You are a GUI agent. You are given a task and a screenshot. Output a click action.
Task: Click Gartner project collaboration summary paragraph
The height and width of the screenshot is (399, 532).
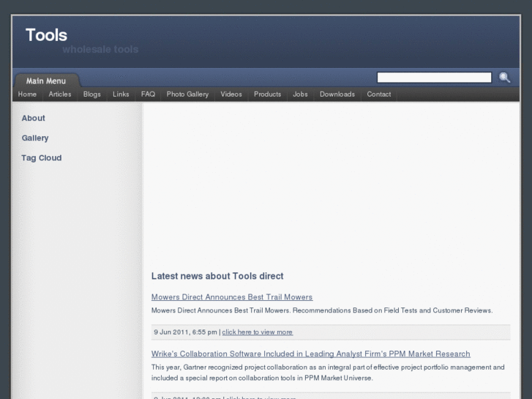click(328, 373)
